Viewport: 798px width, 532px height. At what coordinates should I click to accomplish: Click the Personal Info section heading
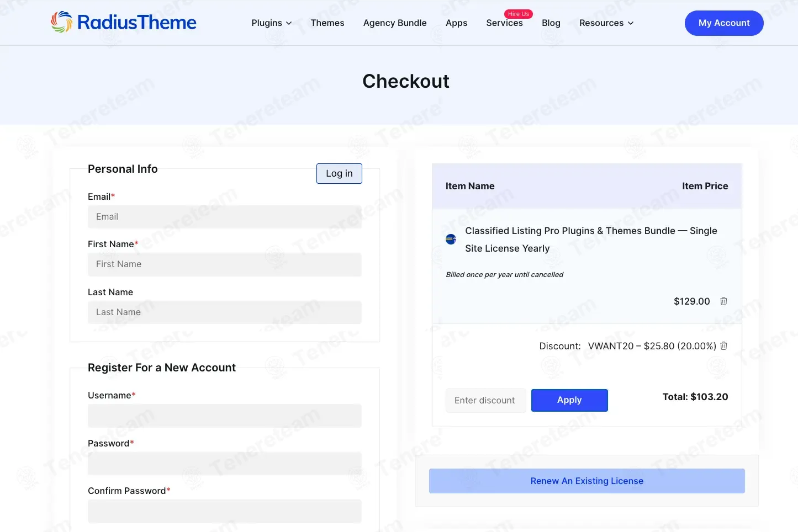coord(123,169)
